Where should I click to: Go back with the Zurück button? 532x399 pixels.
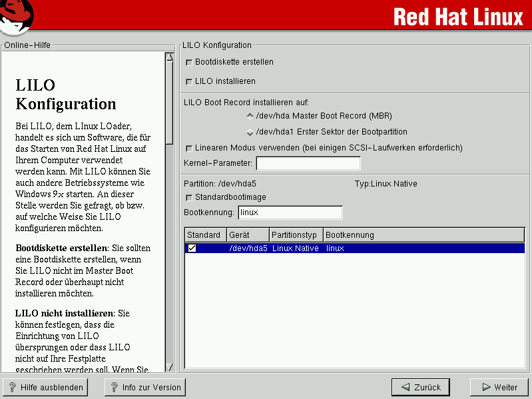tap(420, 387)
